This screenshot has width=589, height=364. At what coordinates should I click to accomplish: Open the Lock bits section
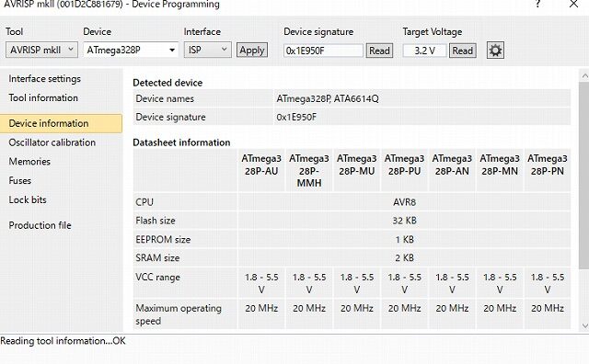[28, 200]
